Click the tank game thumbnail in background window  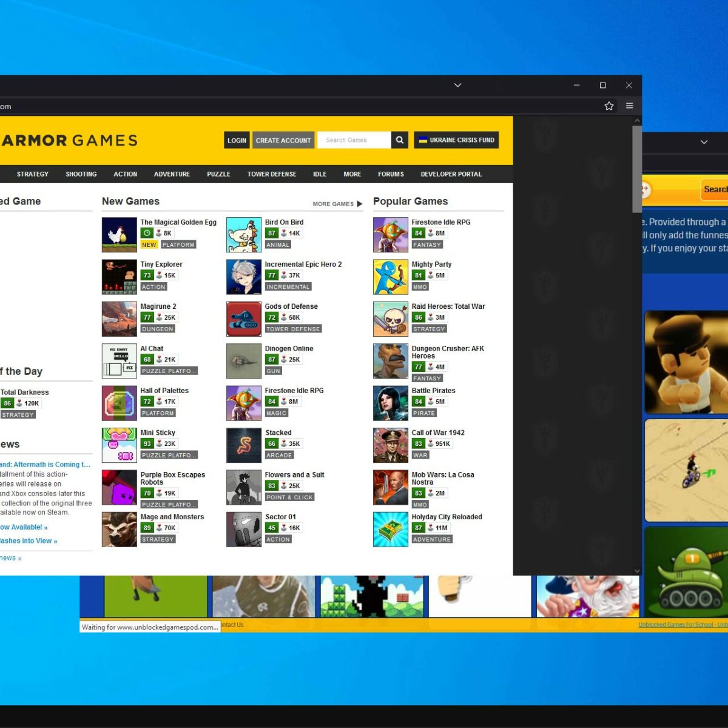point(687,572)
